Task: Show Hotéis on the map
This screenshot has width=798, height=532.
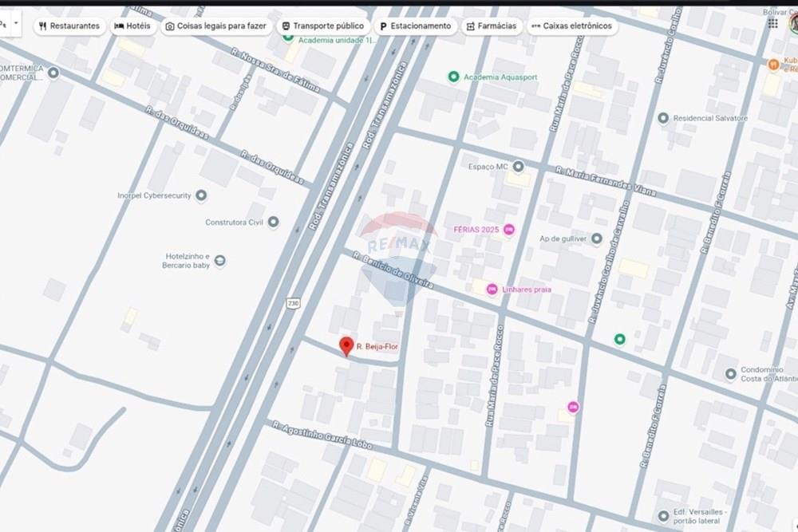Action: 132,26
